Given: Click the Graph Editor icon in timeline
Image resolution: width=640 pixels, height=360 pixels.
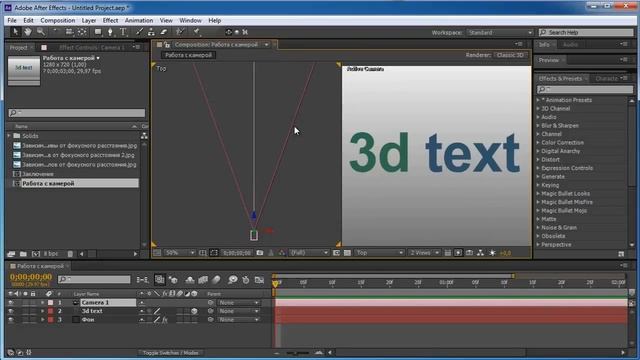Looking at the screenshot, I should [x=259, y=280].
